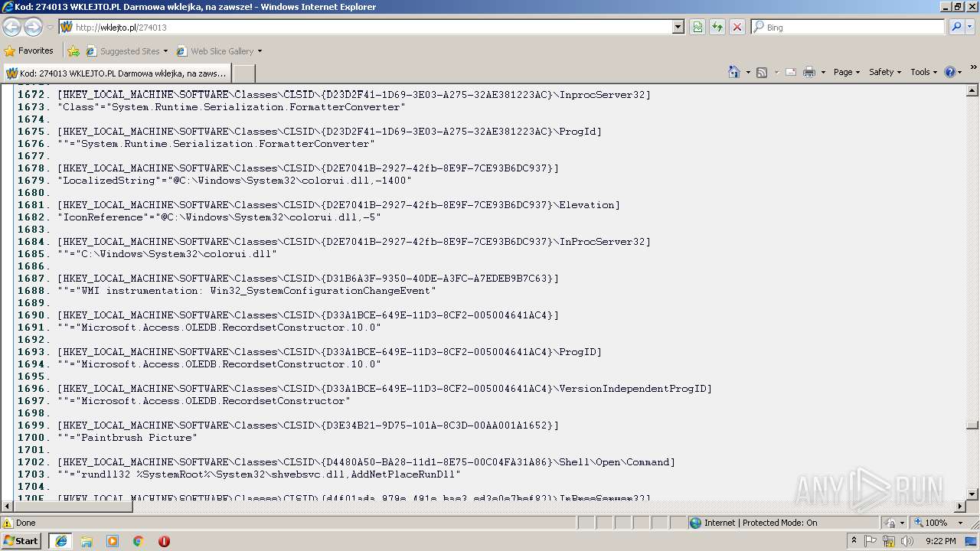This screenshot has height=551, width=980.
Task: Click the network tray icon
Action: (889, 541)
